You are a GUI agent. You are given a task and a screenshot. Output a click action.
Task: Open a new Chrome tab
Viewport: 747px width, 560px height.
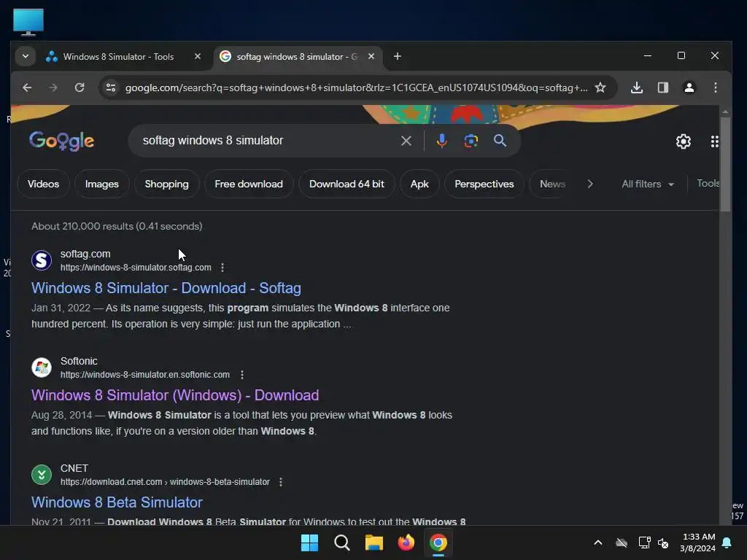pyautogui.click(x=398, y=57)
